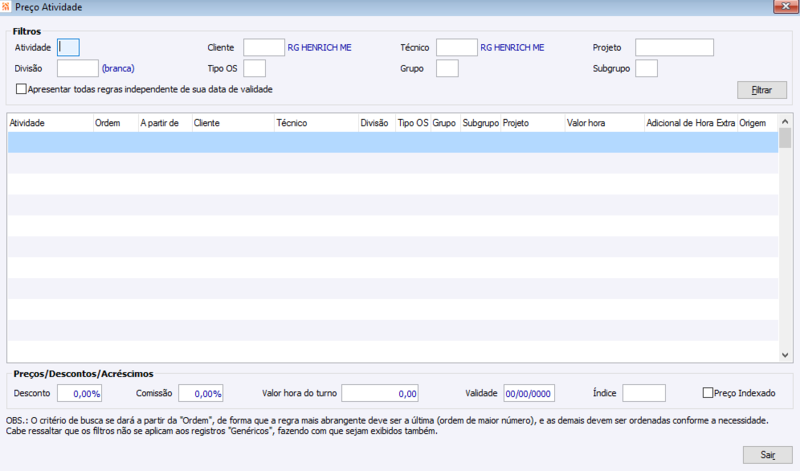This screenshot has width=800, height=471.
Task: Click the Sair button
Action: [767, 455]
